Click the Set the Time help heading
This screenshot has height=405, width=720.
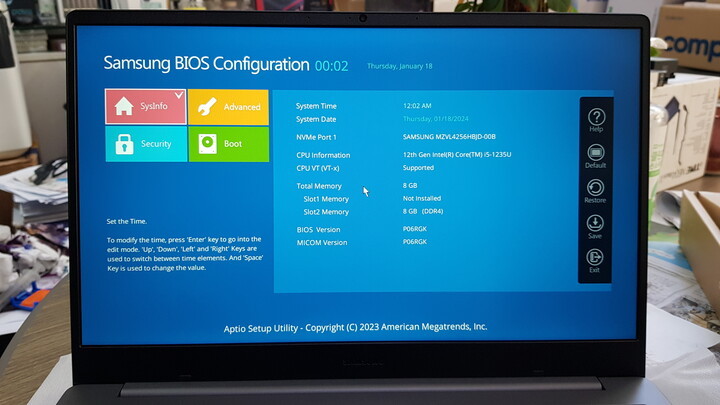pos(127,221)
